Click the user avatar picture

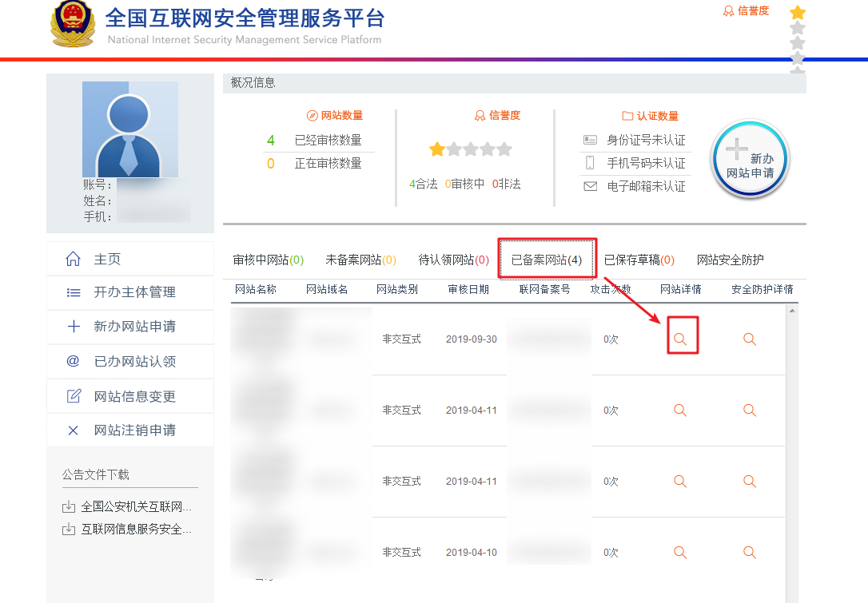(130, 129)
